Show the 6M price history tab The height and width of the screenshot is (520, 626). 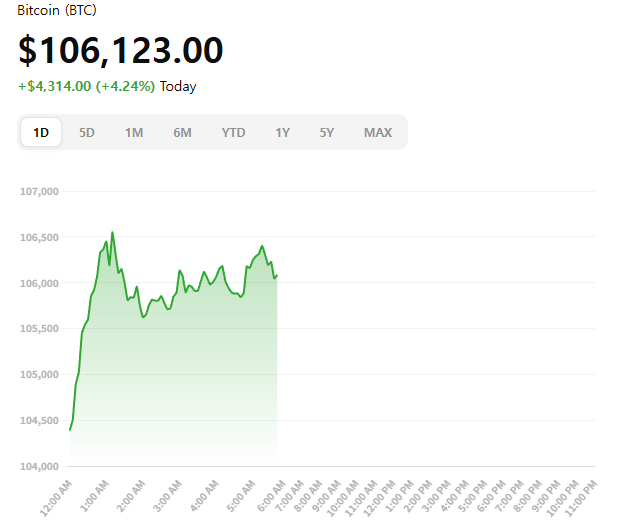[x=182, y=132]
